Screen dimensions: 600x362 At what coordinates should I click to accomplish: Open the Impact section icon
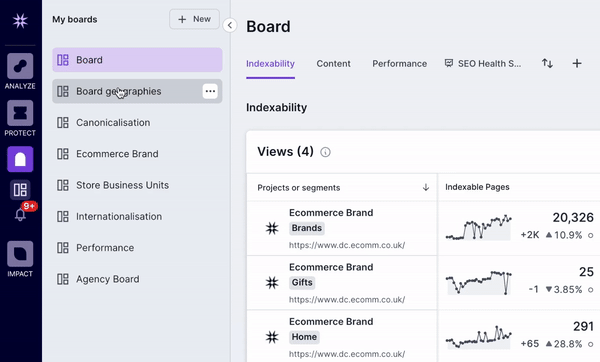point(20,254)
